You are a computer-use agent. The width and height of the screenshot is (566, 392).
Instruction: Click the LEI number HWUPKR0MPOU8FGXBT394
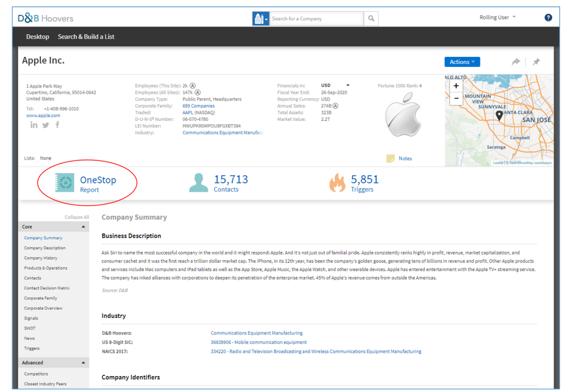212,126
